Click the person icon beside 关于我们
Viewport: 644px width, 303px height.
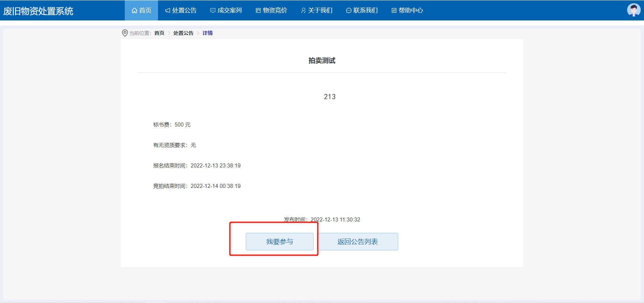click(x=303, y=10)
